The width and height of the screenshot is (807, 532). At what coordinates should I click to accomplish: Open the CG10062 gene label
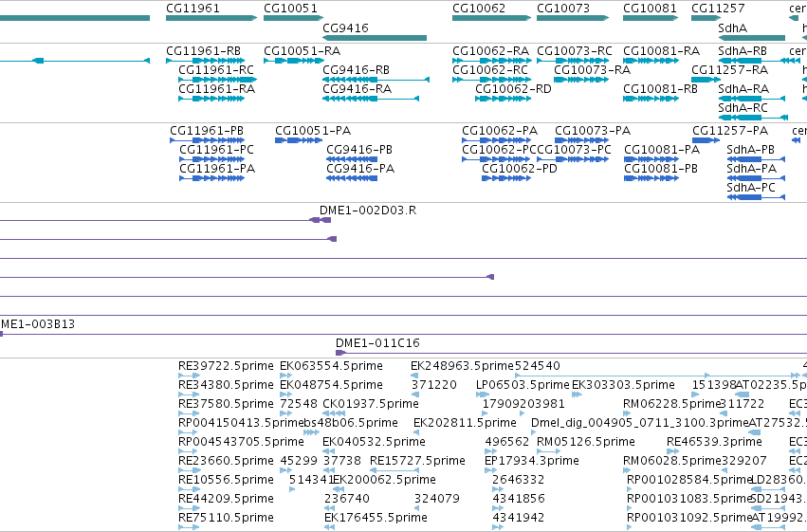[x=479, y=9]
